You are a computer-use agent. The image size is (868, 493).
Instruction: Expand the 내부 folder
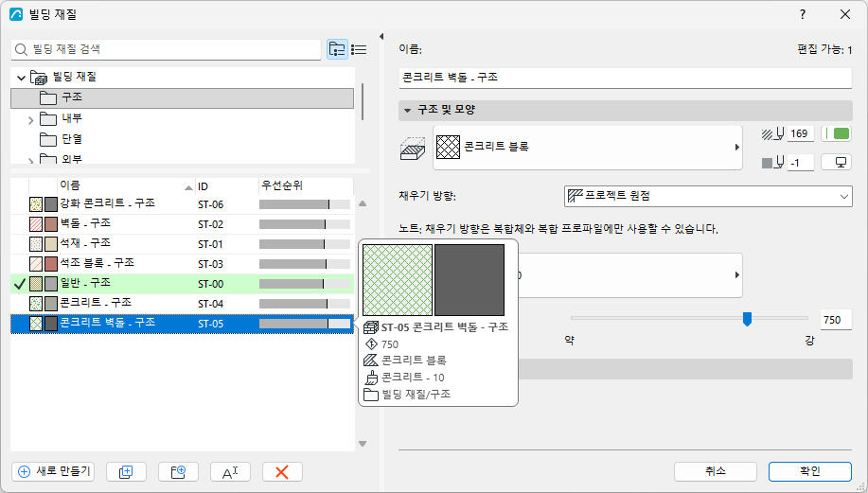[x=31, y=119]
